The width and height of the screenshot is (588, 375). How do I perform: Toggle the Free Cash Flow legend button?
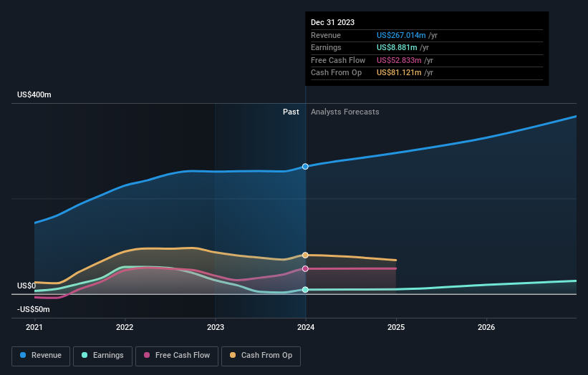[177, 356]
